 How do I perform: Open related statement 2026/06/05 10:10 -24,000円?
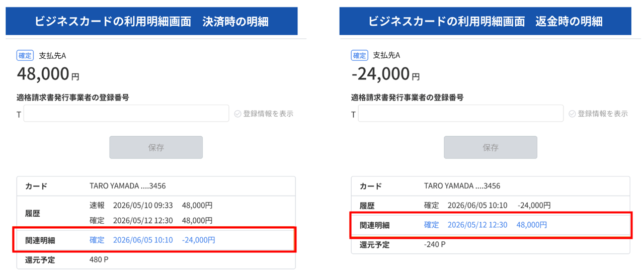point(152,240)
